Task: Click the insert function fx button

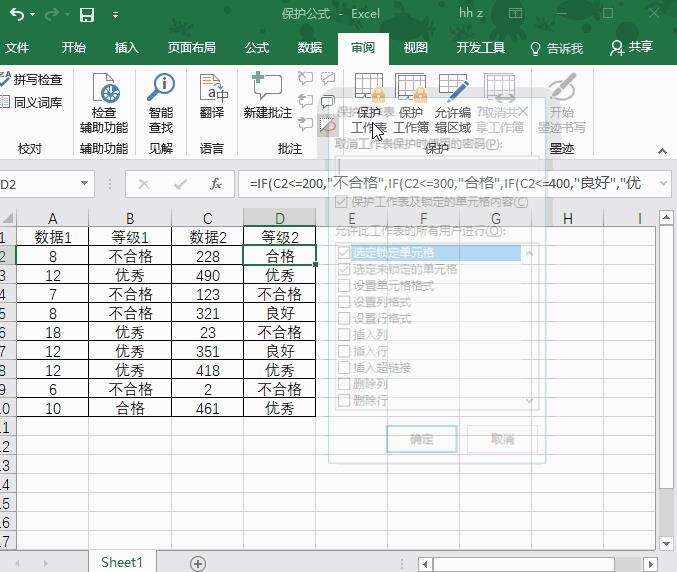Action: [x=215, y=184]
